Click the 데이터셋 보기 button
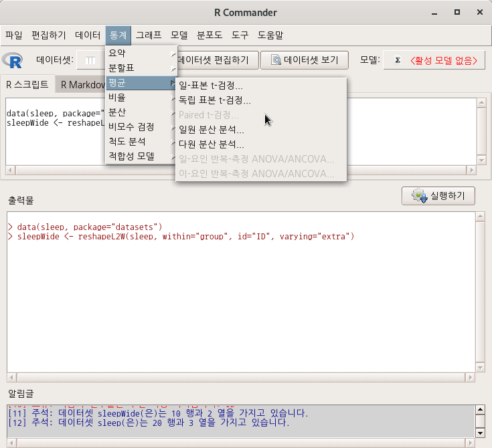The width and height of the screenshot is (492, 448). (305, 60)
